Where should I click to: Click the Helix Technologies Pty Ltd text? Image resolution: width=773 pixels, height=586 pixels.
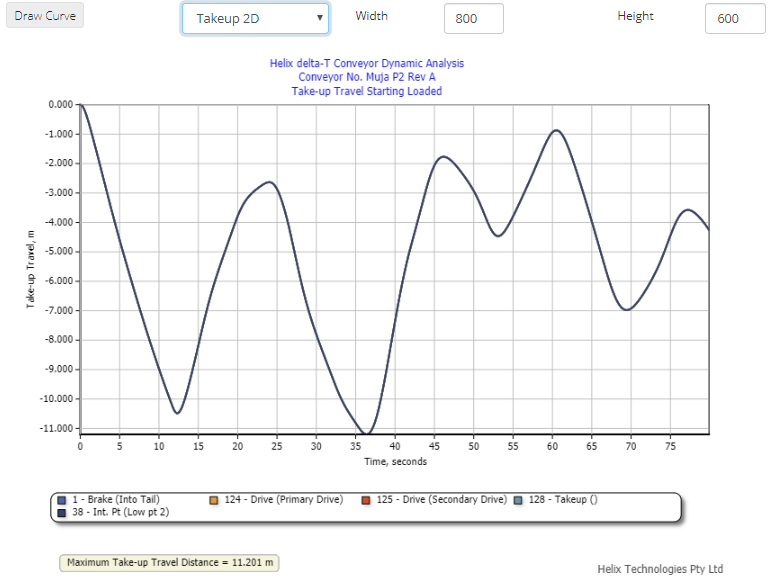[x=660, y=568]
